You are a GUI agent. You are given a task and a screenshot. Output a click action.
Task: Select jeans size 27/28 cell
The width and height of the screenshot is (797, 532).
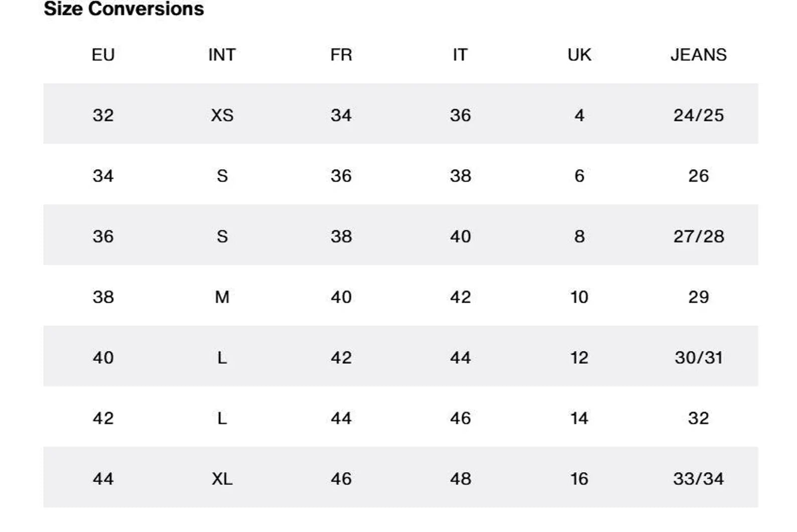(x=698, y=236)
